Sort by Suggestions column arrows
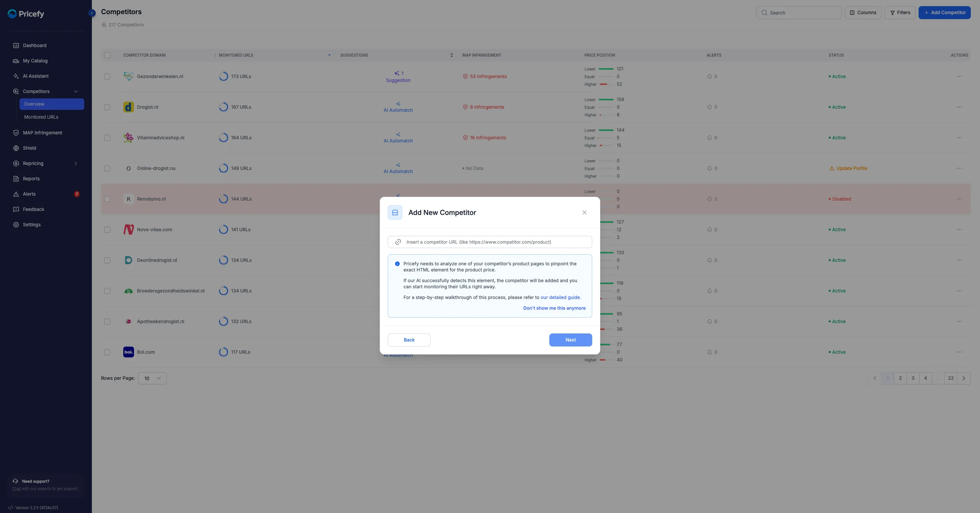 tap(452, 55)
